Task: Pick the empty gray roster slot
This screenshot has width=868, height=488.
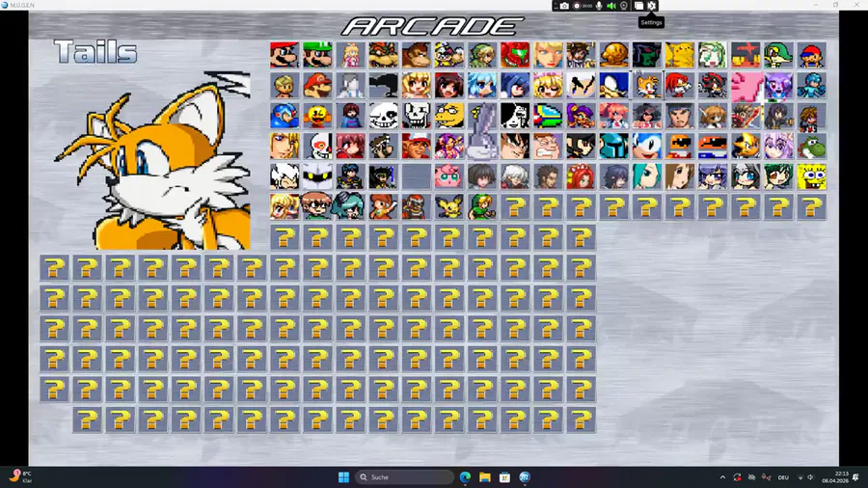Action: point(417,176)
